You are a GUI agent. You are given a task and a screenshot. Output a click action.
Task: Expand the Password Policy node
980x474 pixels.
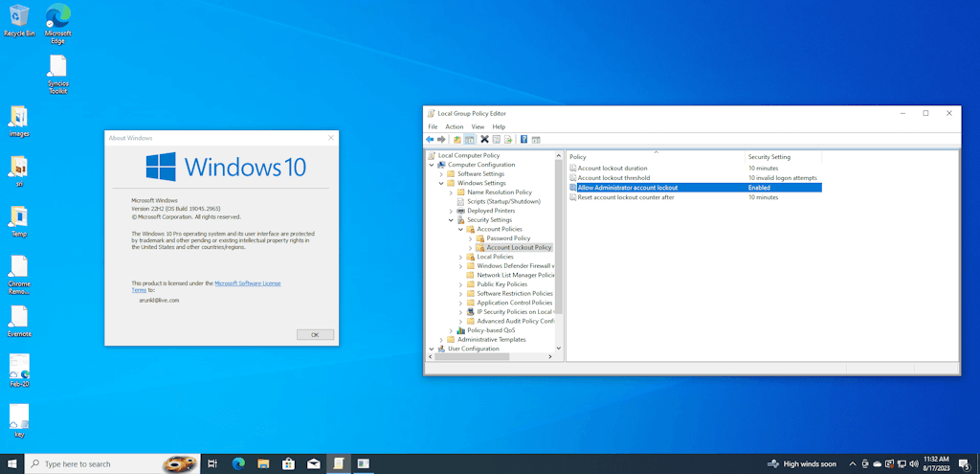471,238
